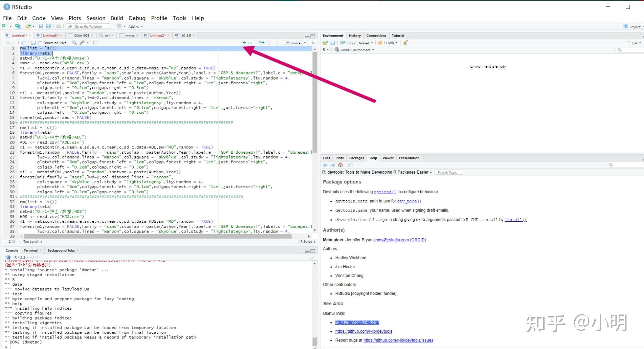
Task: Close the Untitled3 editor tab
Action: (61, 35)
